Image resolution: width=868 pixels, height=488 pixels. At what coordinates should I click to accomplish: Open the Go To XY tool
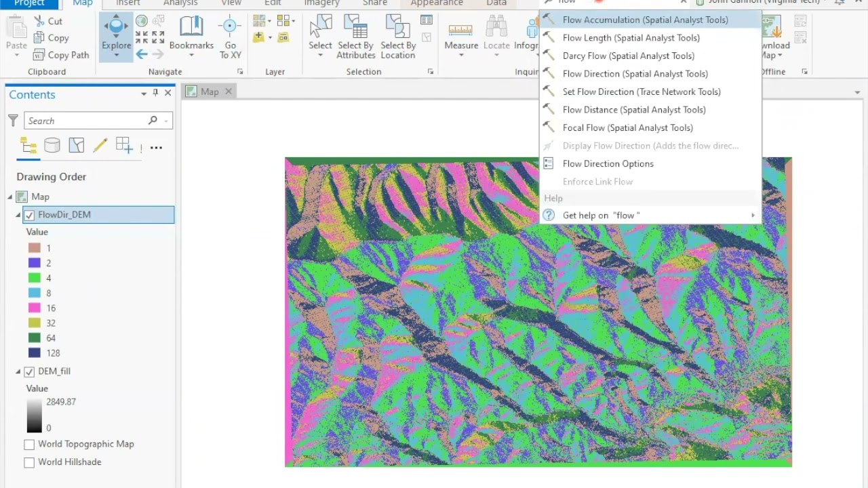click(230, 37)
